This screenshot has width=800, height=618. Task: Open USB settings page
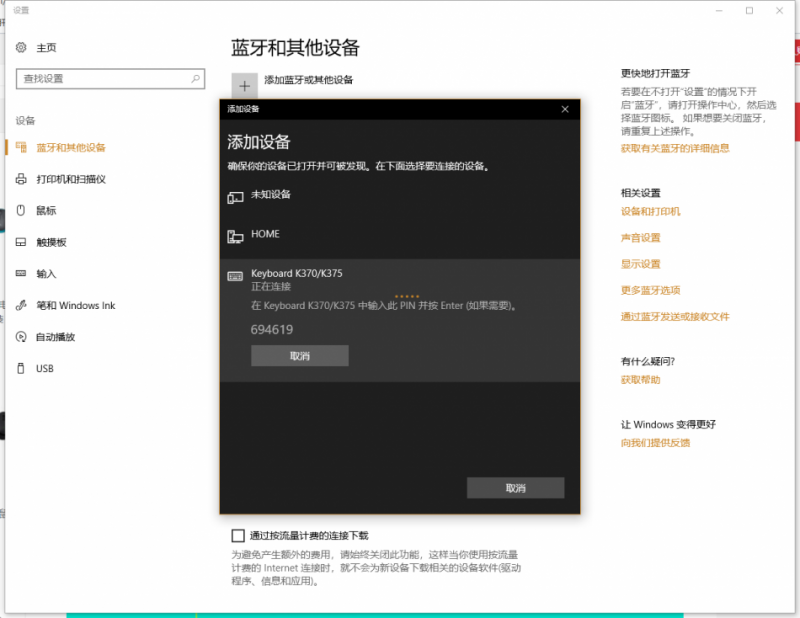45,368
